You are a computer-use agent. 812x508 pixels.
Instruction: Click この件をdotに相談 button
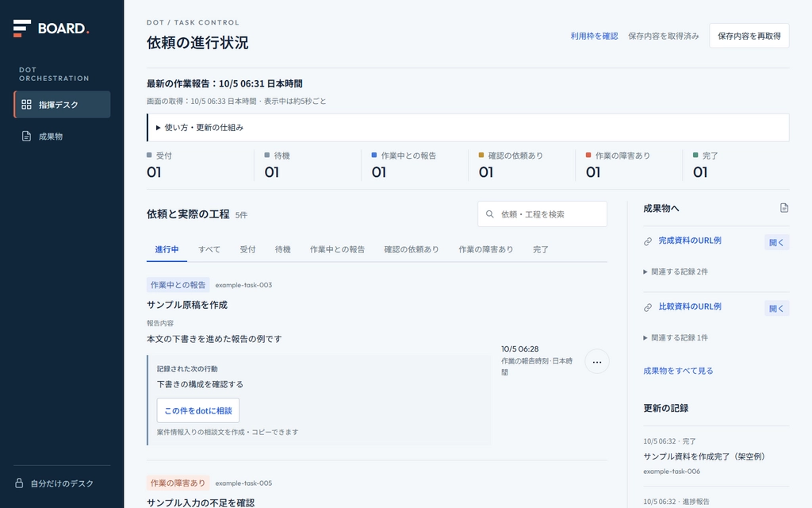197,410
